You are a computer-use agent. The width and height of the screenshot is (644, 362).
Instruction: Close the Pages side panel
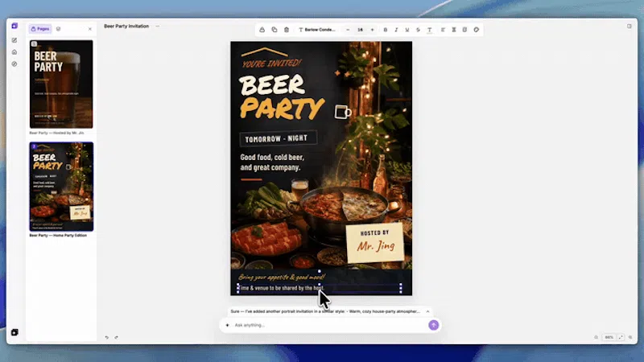click(90, 29)
